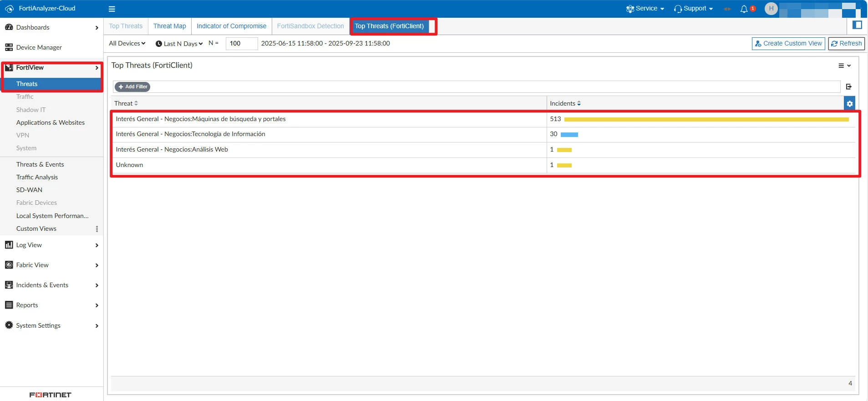Click the Create Custom View button
This screenshot has width=868, height=401.
788,44
